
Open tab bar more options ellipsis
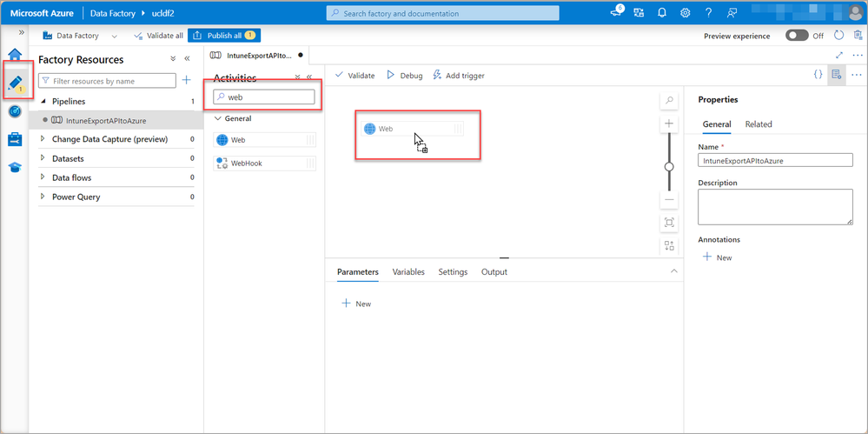tap(858, 55)
